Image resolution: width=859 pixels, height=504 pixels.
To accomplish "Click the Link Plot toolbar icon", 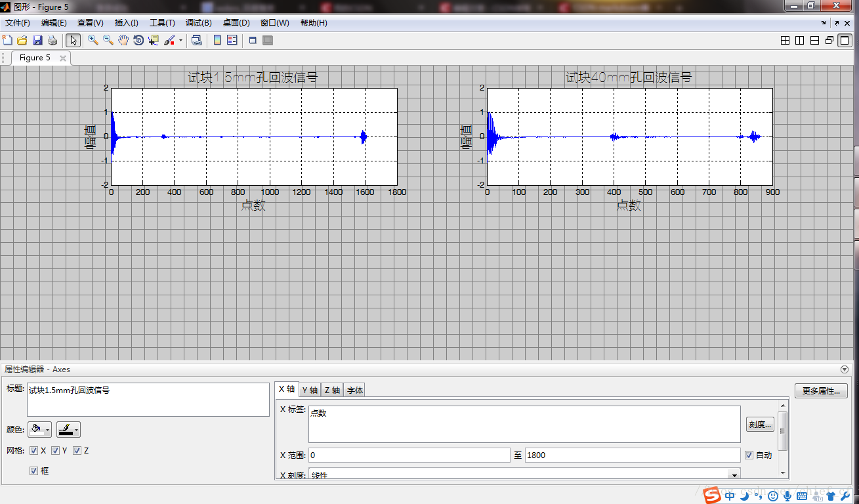I will tap(196, 41).
